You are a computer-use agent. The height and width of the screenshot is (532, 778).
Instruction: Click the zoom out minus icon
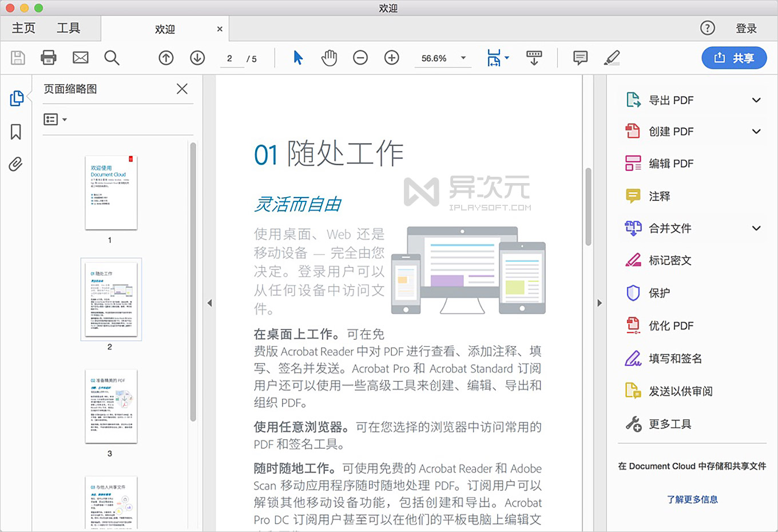360,58
